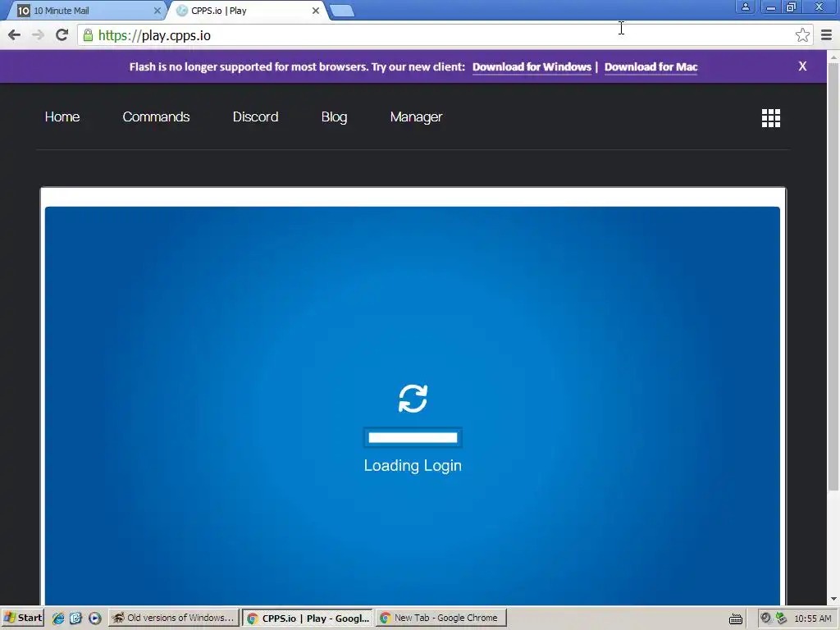
Task: Open the Chrome hamburger menu
Action: tap(827, 35)
